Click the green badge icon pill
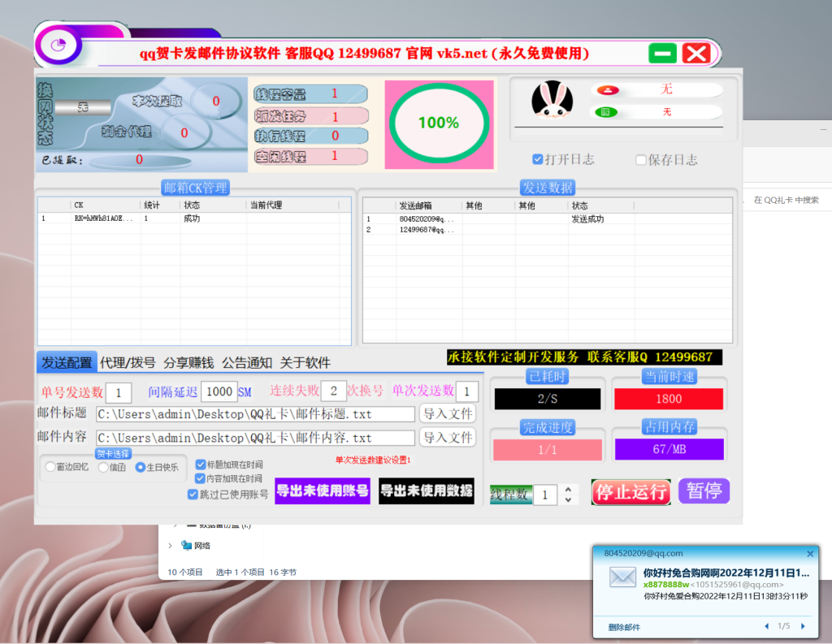Screen dimensions: 832x644 click(606, 112)
